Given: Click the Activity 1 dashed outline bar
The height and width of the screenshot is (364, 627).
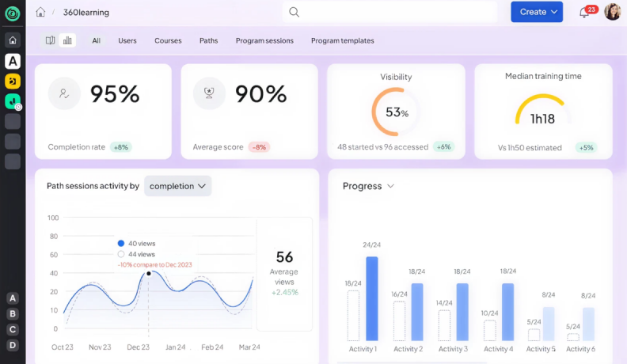Looking at the screenshot, I should coord(353,316).
